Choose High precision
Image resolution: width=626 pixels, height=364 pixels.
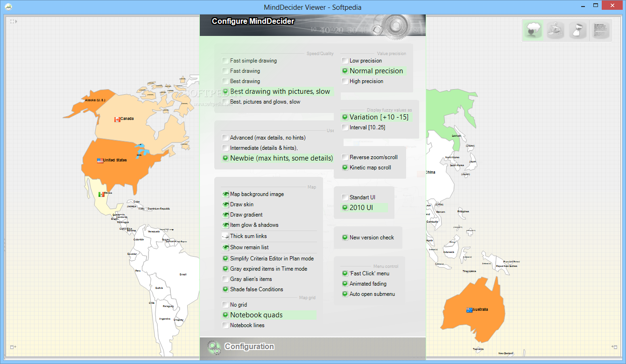pyautogui.click(x=362, y=81)
